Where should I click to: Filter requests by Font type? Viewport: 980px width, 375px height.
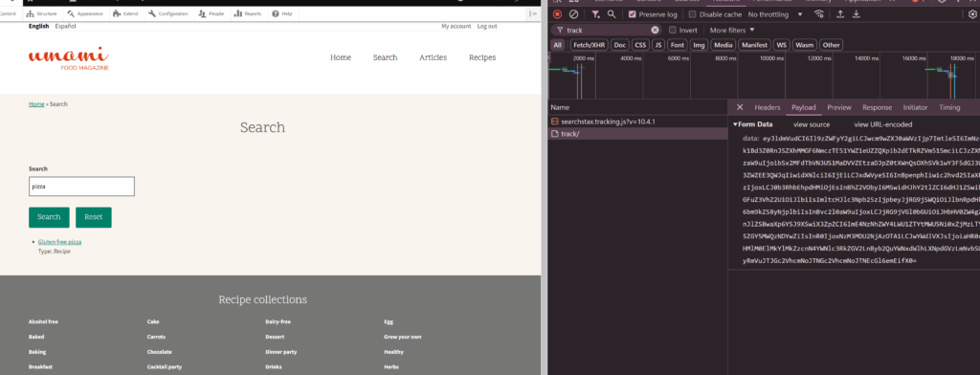coord(678,45)
